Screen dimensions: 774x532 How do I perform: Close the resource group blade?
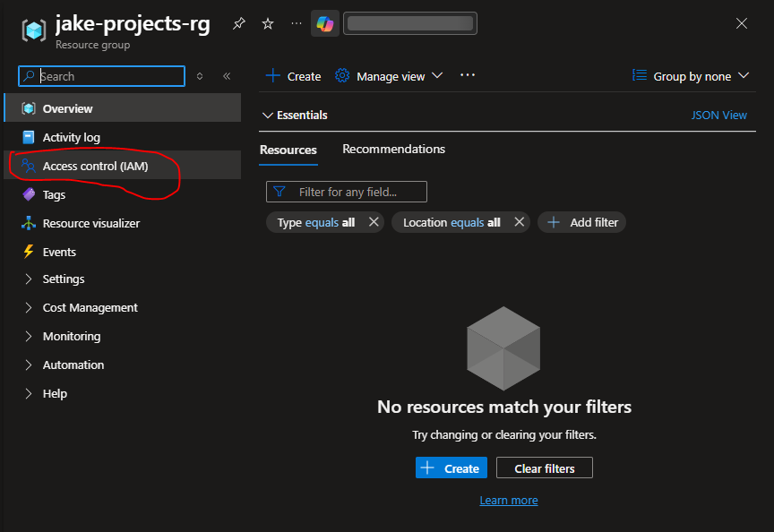coord(742,23)
